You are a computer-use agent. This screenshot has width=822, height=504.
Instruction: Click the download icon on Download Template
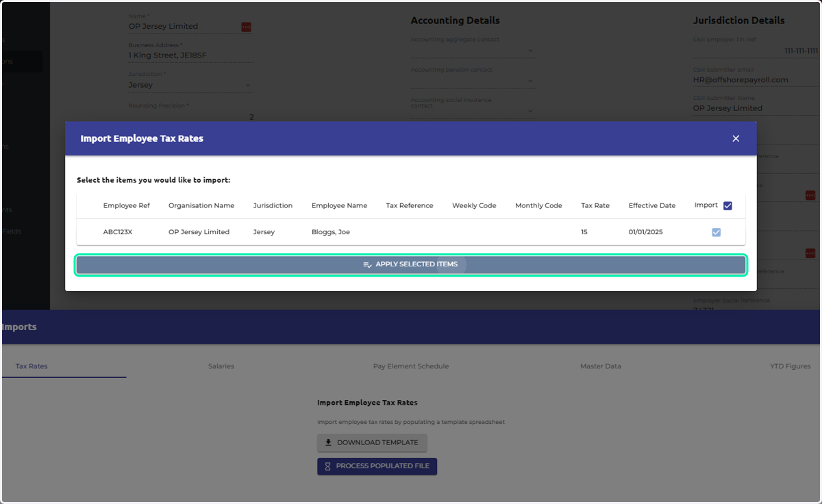click(328, 442)
